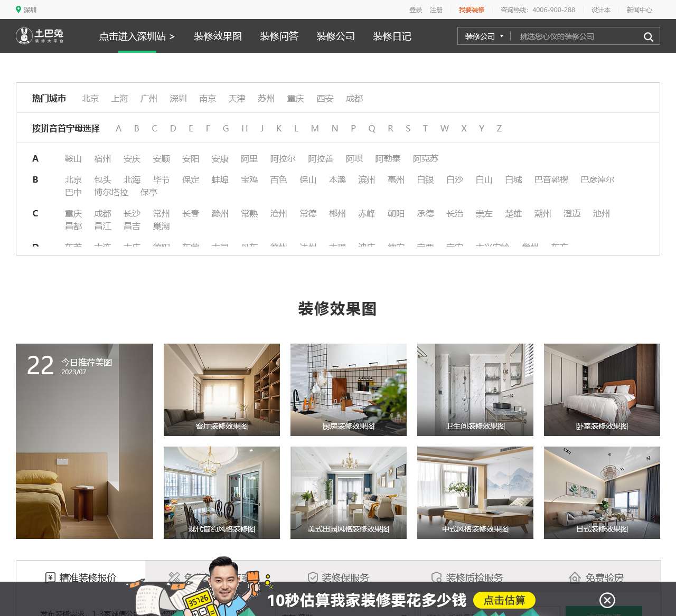Viewport: 676px width, 616px height.
Task: Choose 苏州 in hot cities
Action: pos(266,98)
